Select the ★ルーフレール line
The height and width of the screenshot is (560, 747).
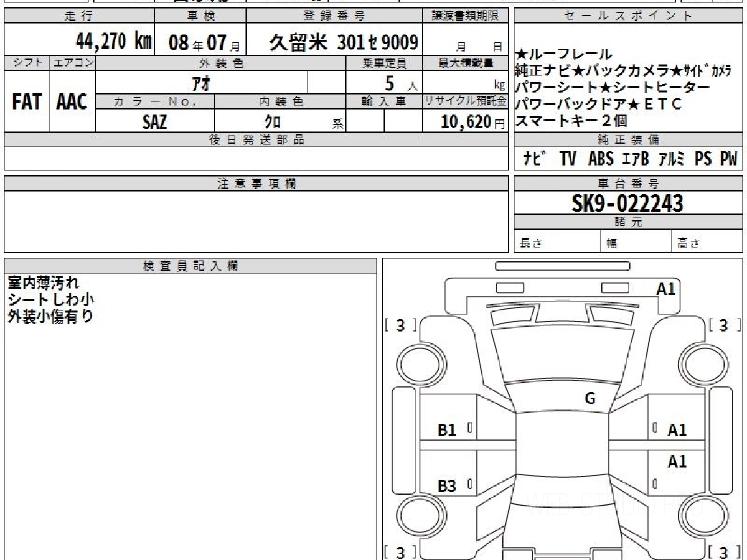563,55
